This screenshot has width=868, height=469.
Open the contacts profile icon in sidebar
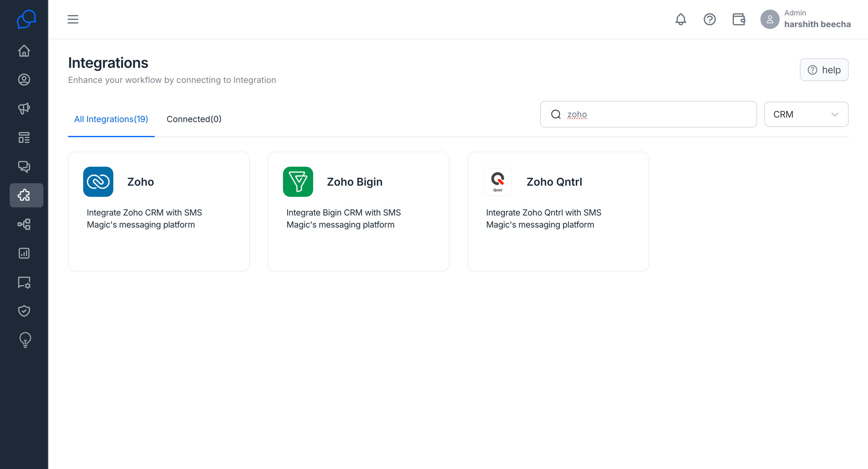click(x=24, y=80)
